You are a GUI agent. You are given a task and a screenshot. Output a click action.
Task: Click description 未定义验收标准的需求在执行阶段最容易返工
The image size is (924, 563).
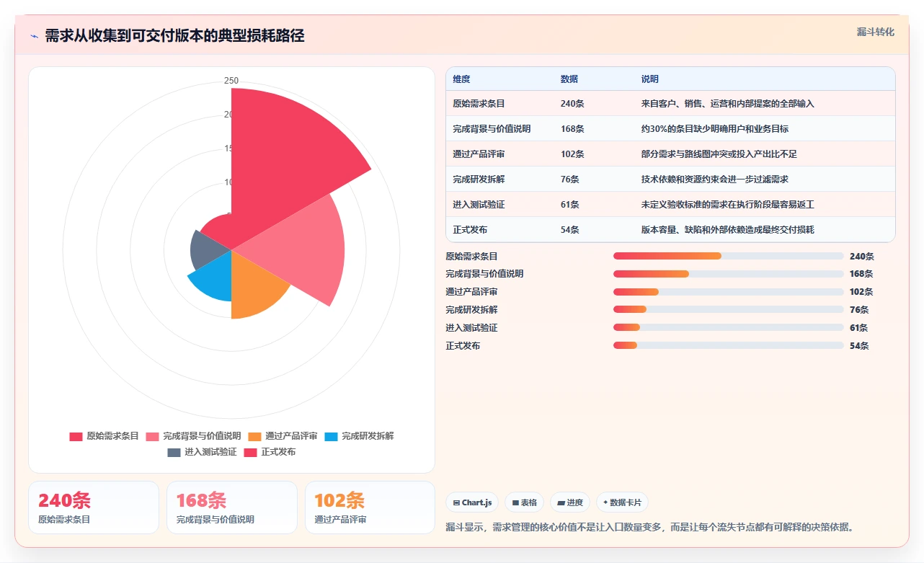coord(727,205)
